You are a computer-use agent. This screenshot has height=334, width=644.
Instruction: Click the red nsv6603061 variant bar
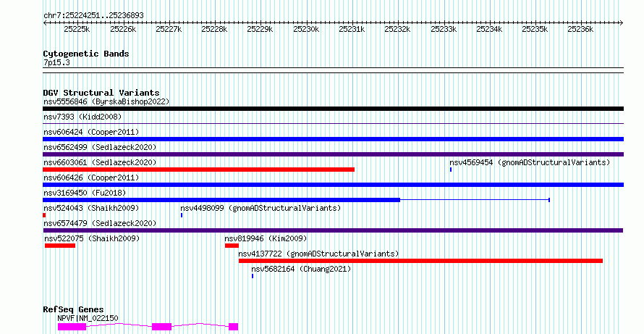pyautogui.click(x=198, y=170)
